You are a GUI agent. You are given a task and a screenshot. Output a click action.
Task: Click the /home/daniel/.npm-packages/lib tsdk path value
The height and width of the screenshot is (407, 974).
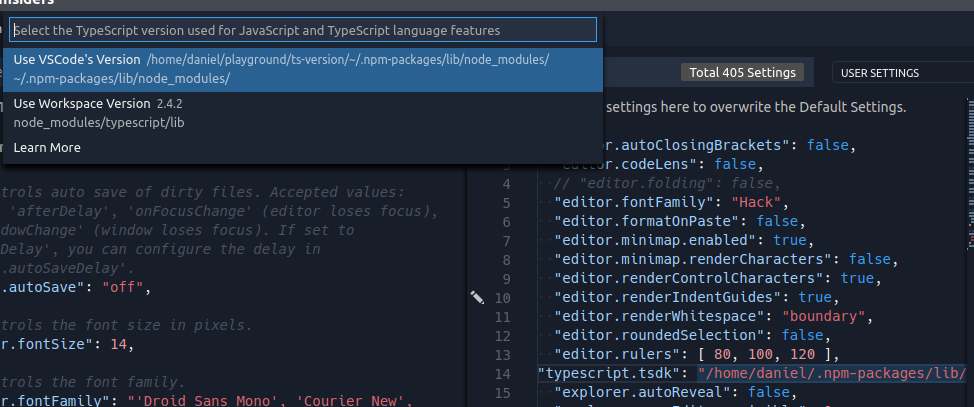[x=832, y=373]
